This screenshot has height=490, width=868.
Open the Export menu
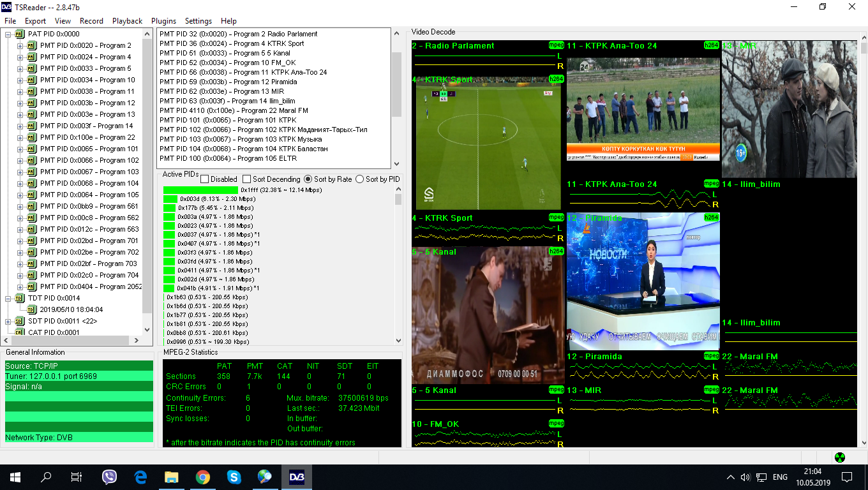[x=35, y=21]
